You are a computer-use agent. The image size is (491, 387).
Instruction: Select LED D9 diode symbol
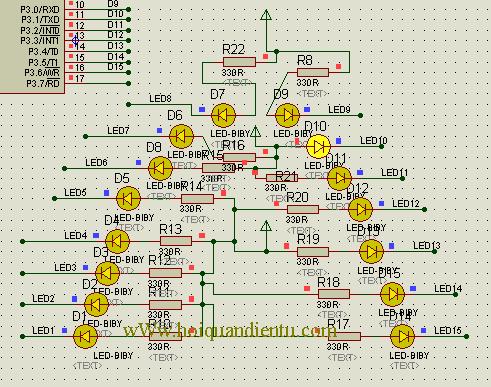(287, 116)
